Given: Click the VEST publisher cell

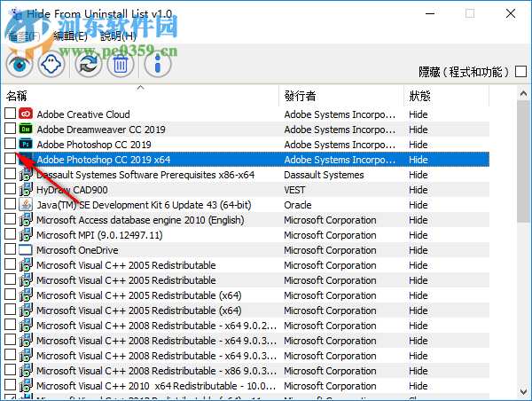Looking at the screenshot, I should [294, 190].
